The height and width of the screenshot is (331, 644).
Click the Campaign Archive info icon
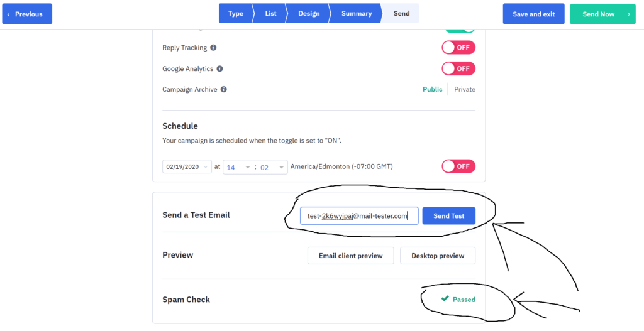pos(223,89)
